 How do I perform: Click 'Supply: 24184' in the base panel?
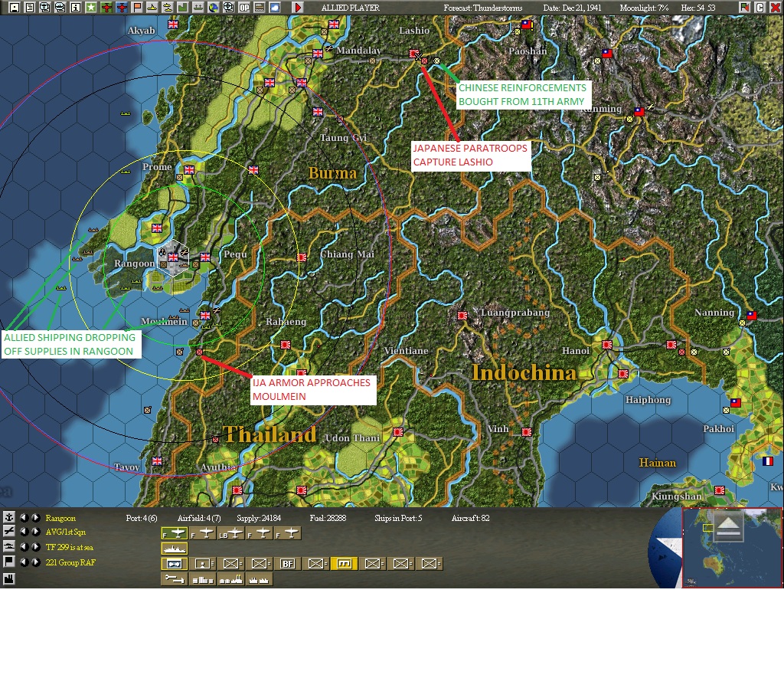(x=259, y=518)
